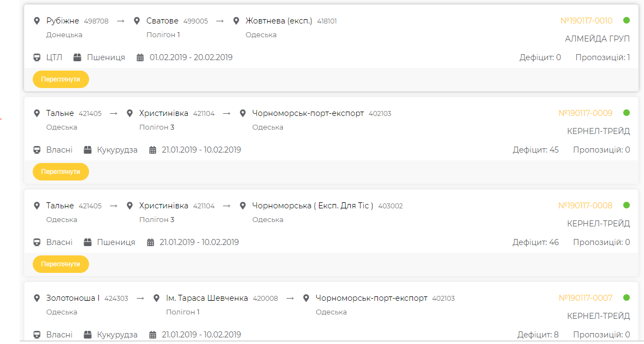Click the green status dot of order №190117-0008

(627, 205)
